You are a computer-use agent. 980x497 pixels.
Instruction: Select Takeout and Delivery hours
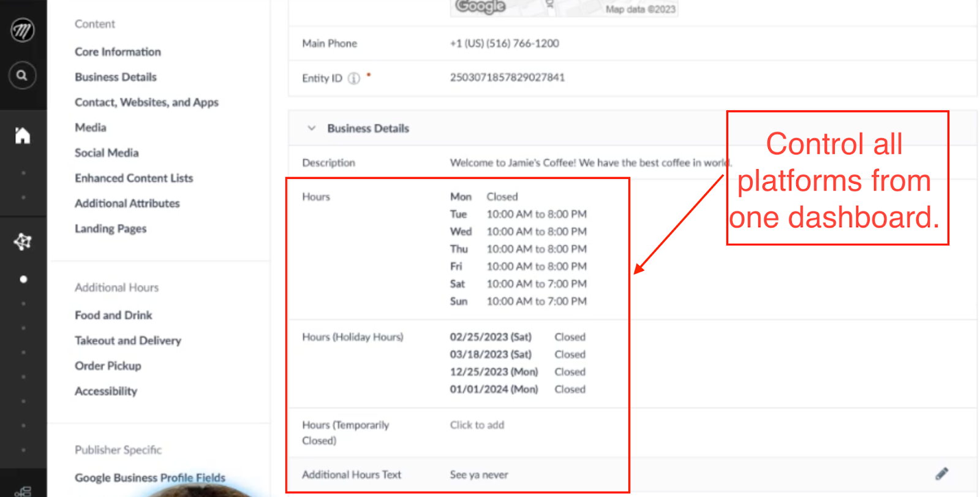tap(128, 340)
